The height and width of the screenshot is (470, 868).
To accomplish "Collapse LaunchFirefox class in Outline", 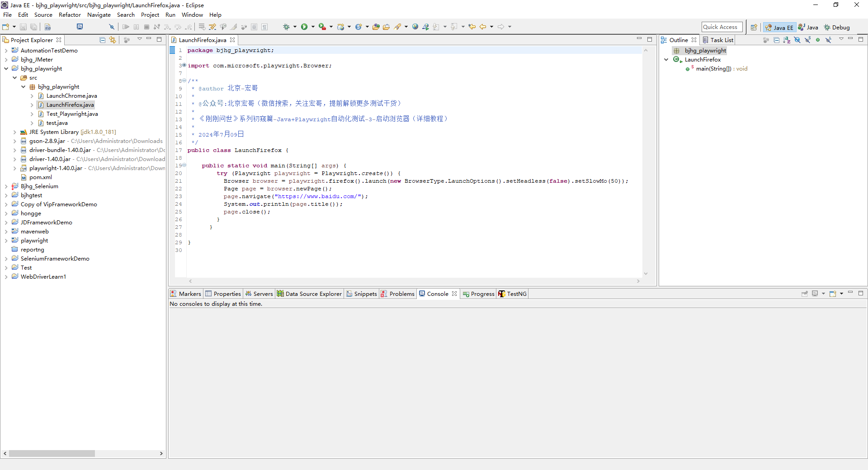I will pyautogui.click(x=666, y=60).
